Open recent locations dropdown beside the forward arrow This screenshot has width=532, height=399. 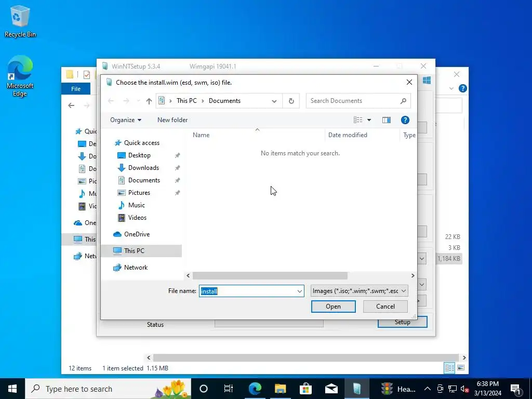(x=138, y=101)
